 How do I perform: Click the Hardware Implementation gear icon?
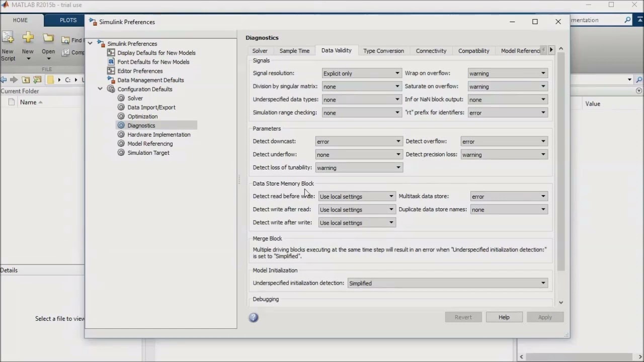(x=121, y=134)
